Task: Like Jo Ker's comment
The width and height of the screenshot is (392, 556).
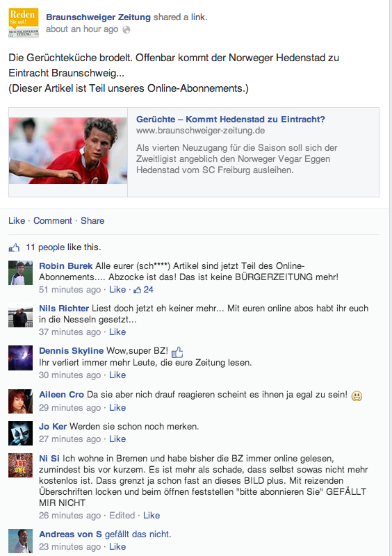Action: 117,439
